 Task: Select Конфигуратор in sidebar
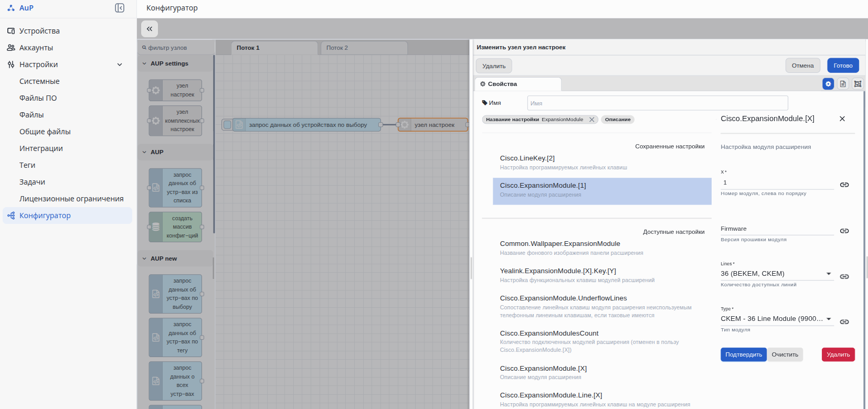click(x=67, y=216)
